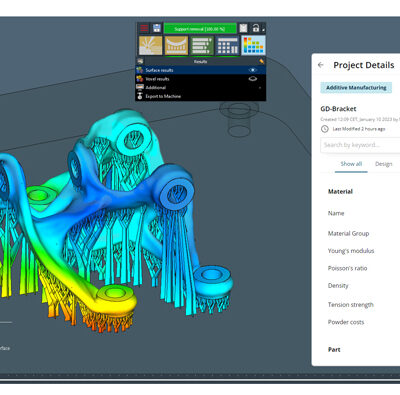The height and width of the screenshot is (395, 400).
Task: Select the color-map results tile
Action: point(253,45)
